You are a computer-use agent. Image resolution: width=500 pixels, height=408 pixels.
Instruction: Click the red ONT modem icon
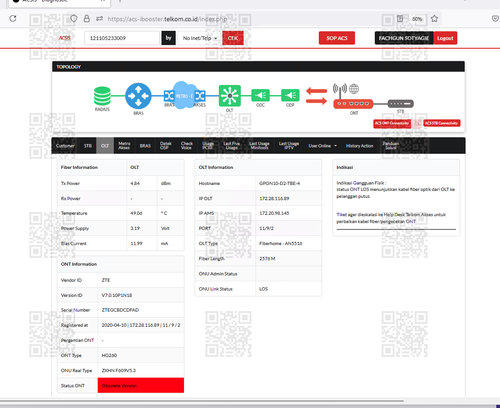coord(353,104)
